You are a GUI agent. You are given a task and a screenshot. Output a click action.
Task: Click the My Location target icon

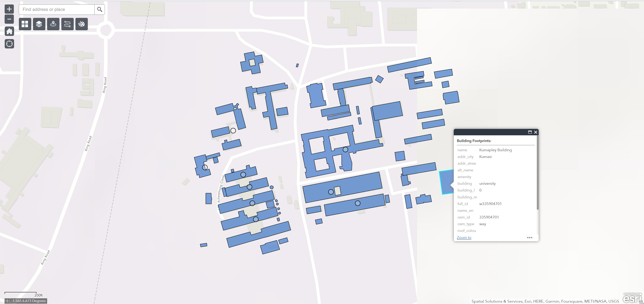(9, 44)
